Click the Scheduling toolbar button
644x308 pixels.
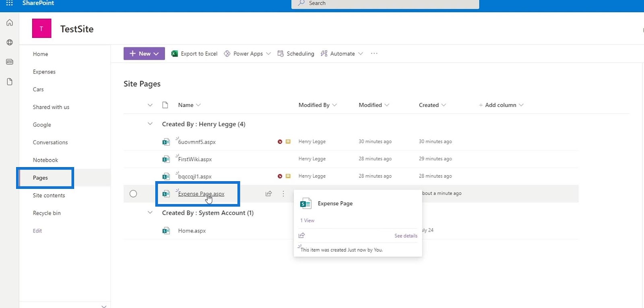[x=296, y=54]
